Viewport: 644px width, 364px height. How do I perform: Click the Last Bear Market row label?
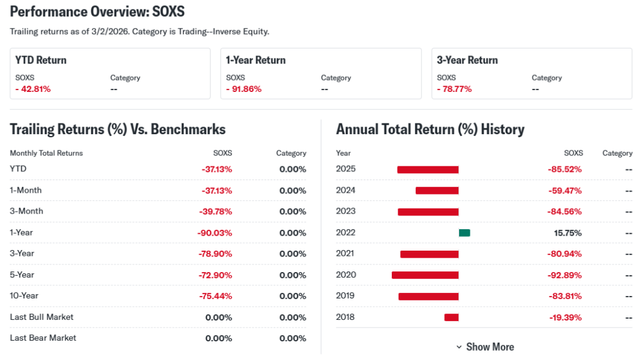click(43, 338)
